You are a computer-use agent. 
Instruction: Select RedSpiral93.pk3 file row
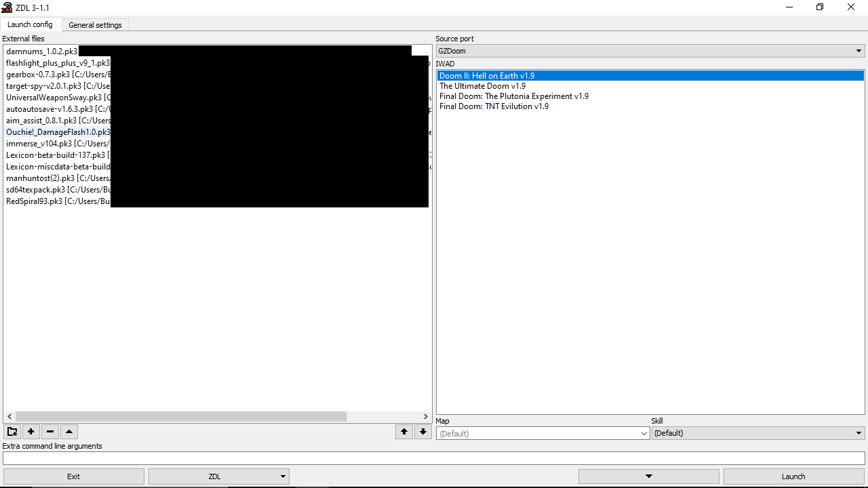217,201
